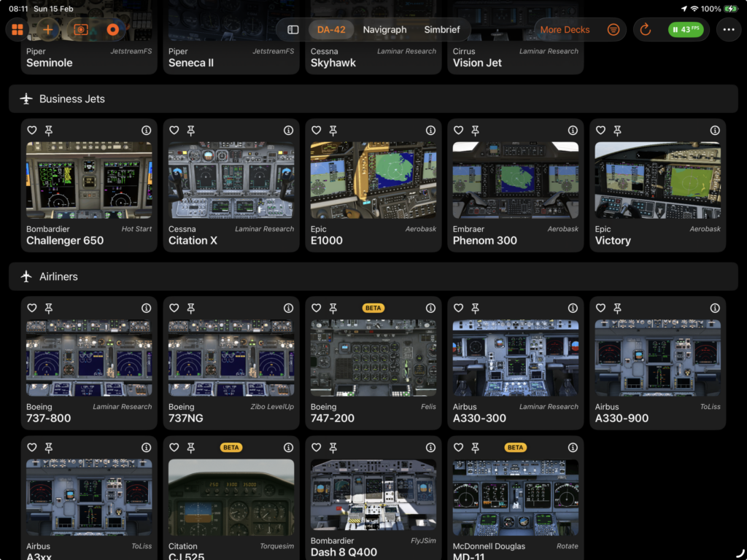Image resolution: width=747 pixels, height=560 pixels.
Task: Show info for Challenger 650
Action: click(x=146, y=131)
